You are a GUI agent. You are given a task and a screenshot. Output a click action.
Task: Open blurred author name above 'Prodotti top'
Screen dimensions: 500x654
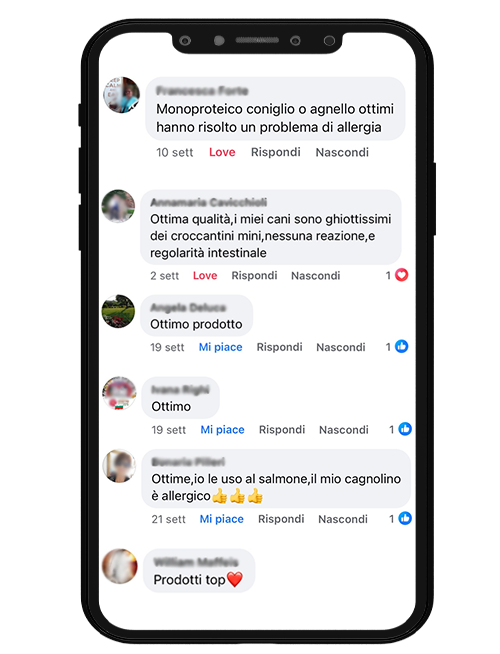click(196, 562)
